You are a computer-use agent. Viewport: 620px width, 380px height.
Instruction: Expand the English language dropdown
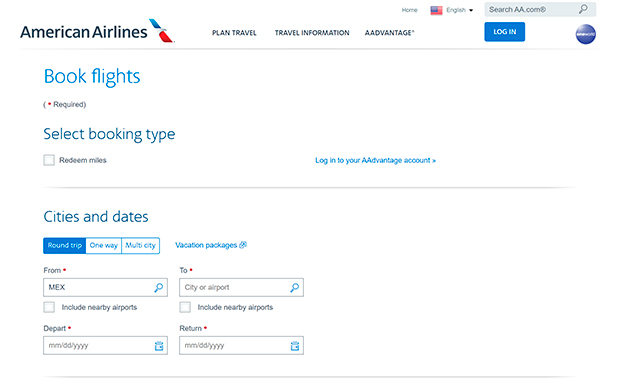[459, 10]
